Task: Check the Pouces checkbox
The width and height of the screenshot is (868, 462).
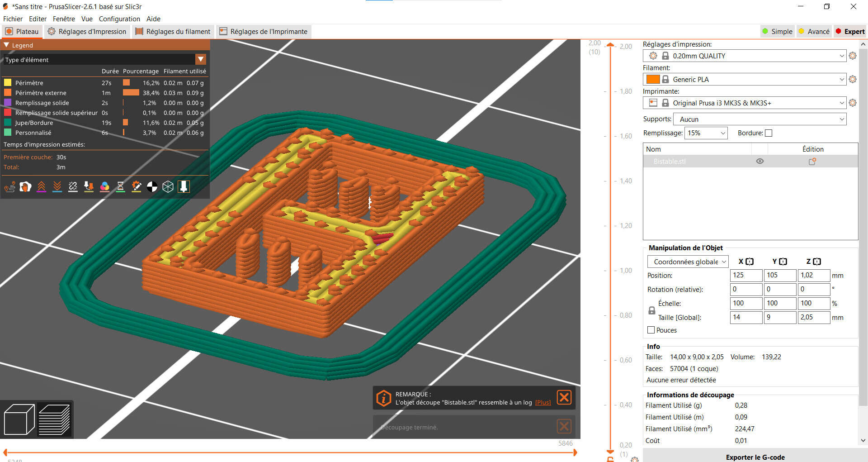Action: click(x=651, y=330)
